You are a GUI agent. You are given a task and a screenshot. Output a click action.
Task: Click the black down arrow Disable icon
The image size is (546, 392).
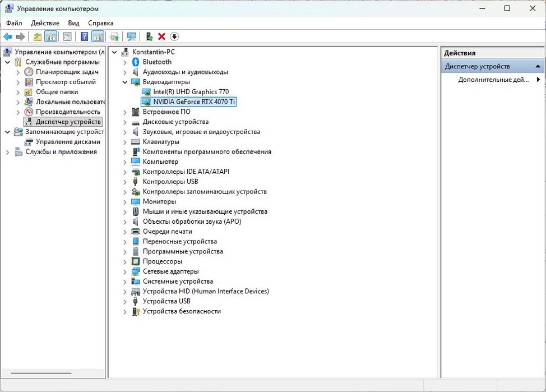[174, 36]
